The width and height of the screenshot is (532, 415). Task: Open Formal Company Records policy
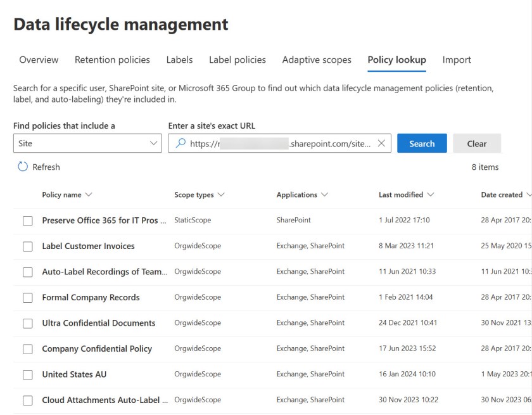pos(91,297)
